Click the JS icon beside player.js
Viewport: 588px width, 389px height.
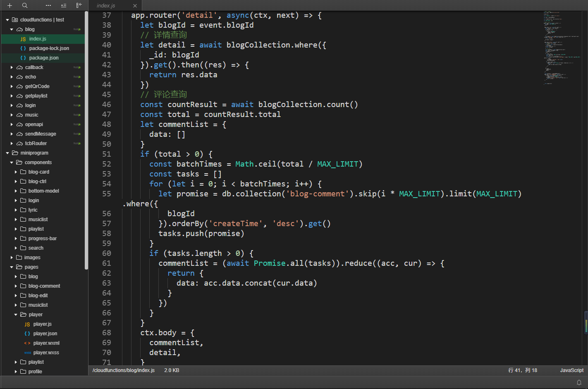[27, 324]
